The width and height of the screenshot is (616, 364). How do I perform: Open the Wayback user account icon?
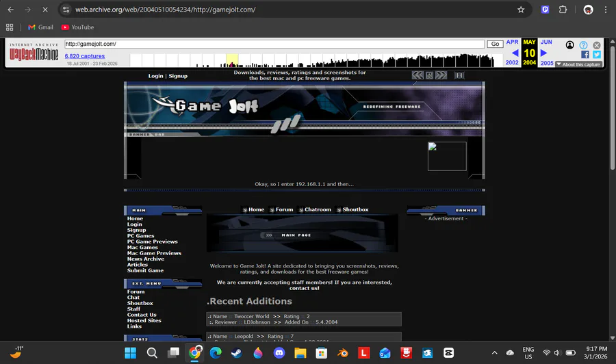tap(569, 44)
